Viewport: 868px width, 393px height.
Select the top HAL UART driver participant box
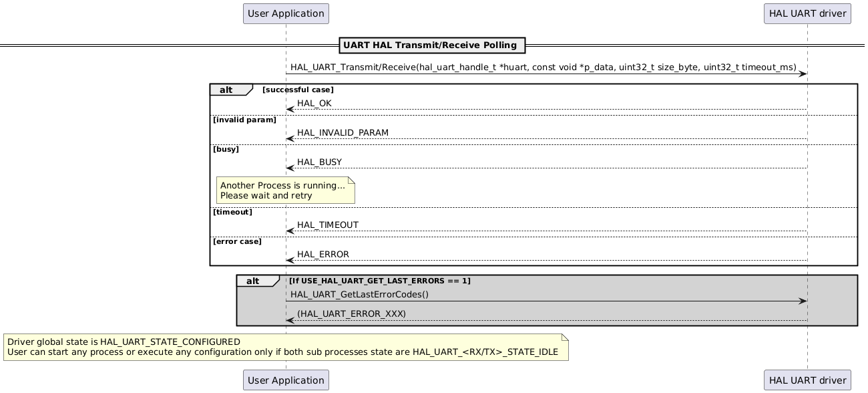[x=807, y=13]
